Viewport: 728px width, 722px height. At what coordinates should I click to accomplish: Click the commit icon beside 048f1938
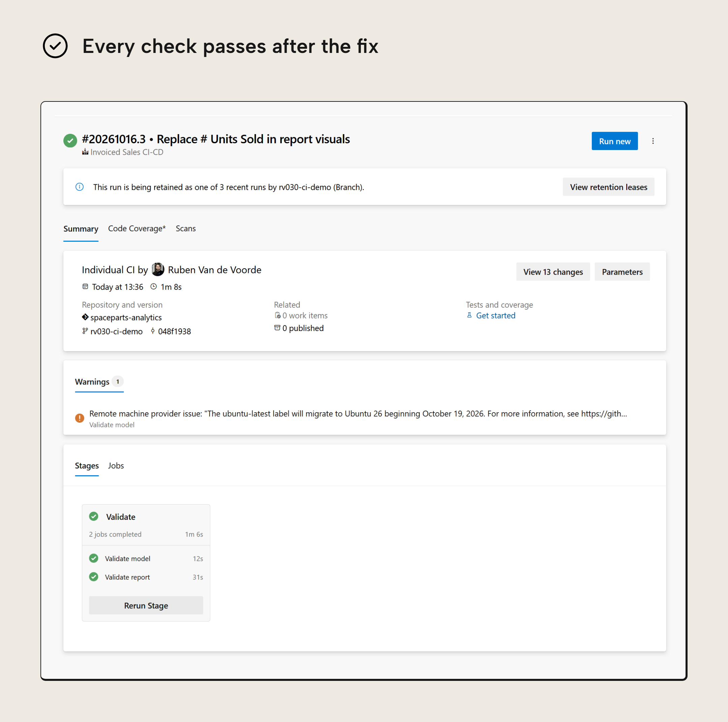(x=153, y=331)
